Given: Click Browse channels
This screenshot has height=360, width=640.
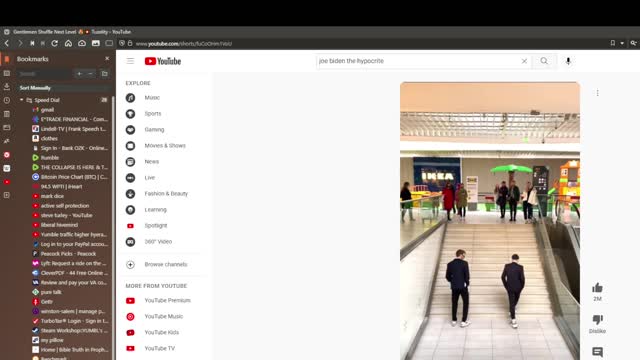Looking at the screenshot, I should [x=165, y=264].
